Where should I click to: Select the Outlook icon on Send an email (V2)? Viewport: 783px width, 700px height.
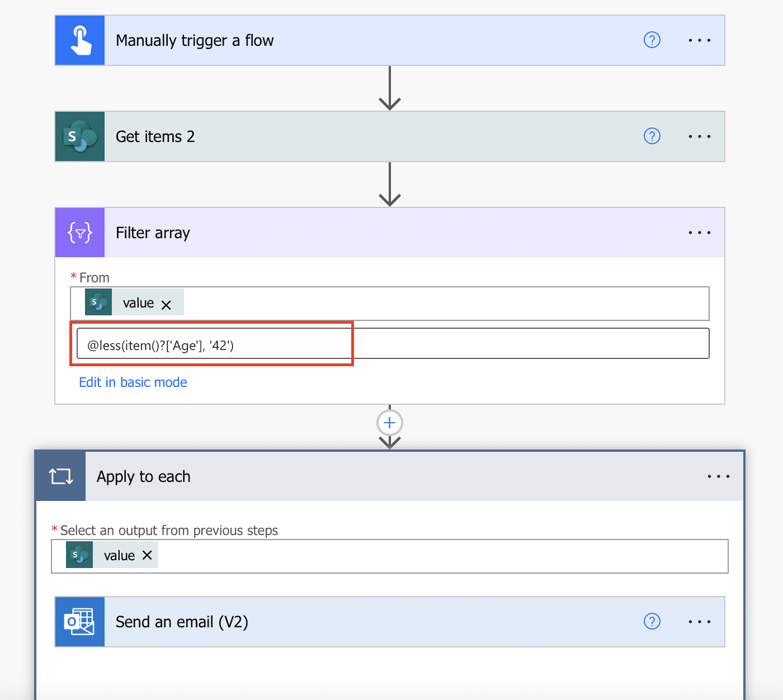[x=79, y=621]
